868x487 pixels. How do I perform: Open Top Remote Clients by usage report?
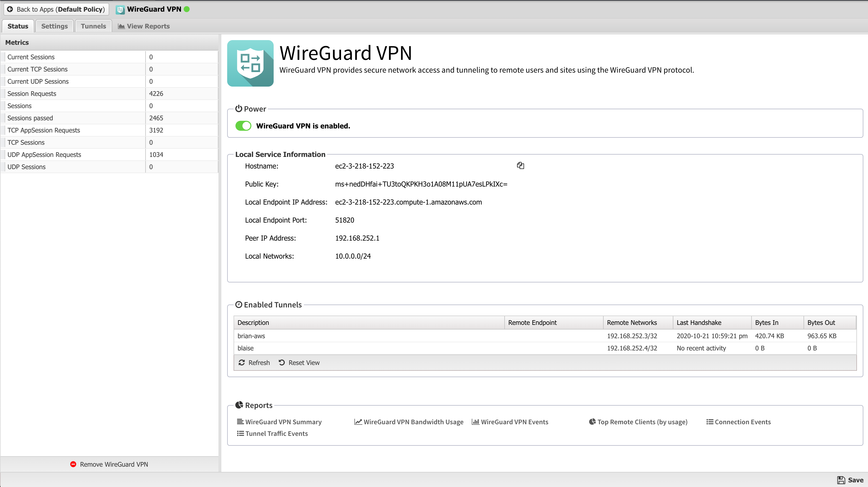point(638,422)
